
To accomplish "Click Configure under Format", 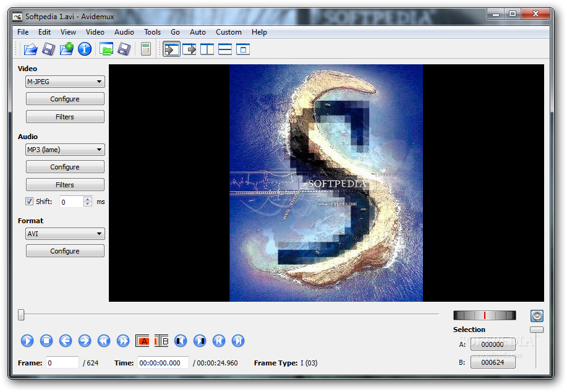I will (x=65, y=250).
